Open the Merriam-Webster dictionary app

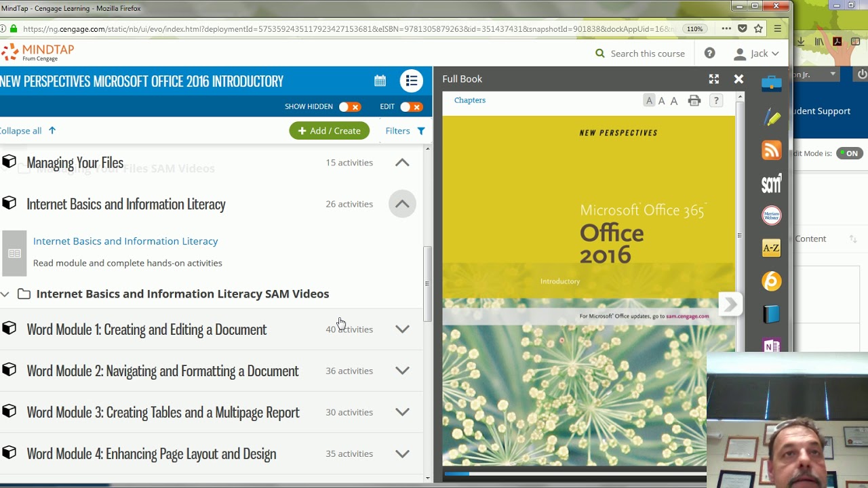pos(771,216)
